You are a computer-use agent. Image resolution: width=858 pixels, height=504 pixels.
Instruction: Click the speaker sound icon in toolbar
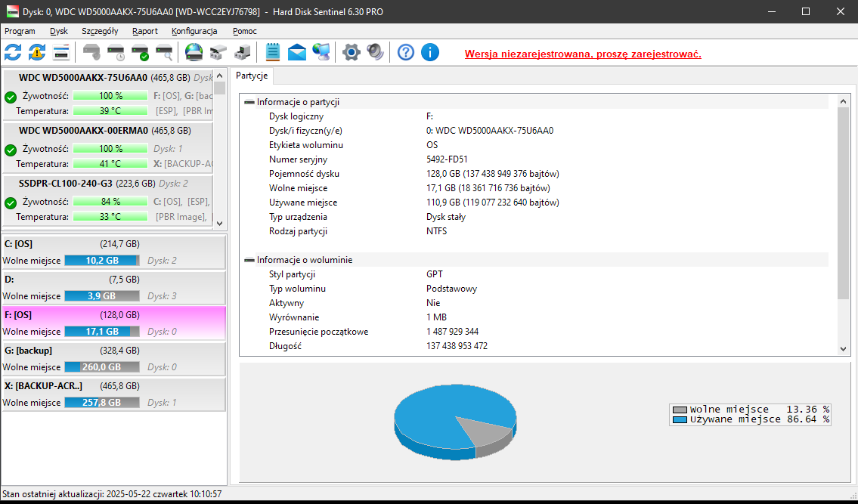click(375, 52)
